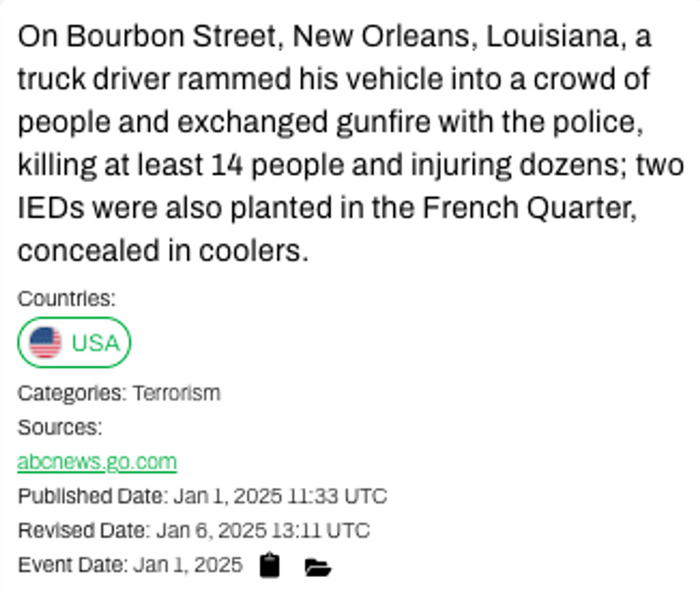700x592 pixels.
Task: Click the open folder icon
Action: click(318, 567)
